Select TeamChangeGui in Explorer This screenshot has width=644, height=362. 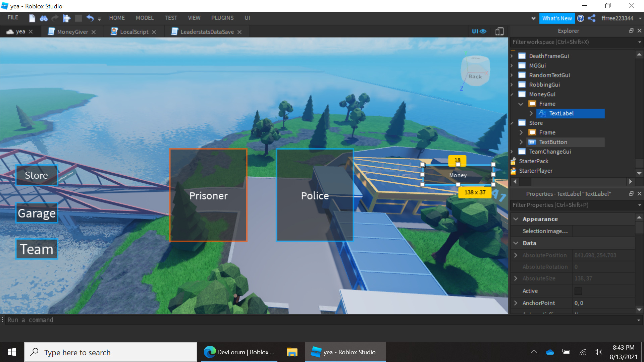point(550,152)
